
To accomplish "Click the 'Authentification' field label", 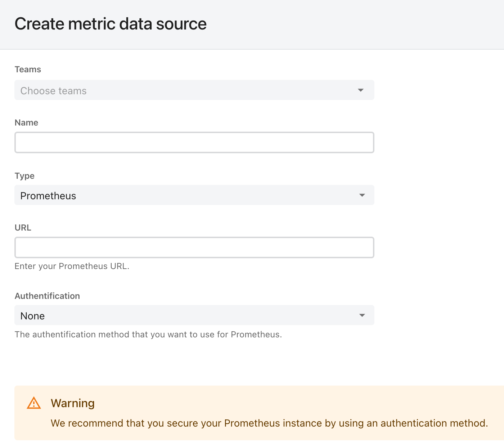I will pyautogui.click(x=47, y=296).
